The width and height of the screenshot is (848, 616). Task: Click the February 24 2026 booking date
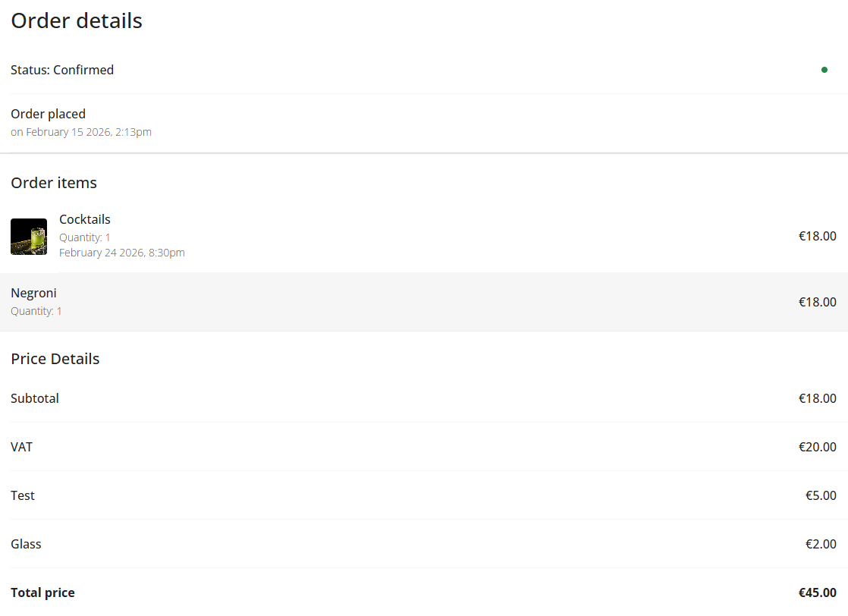click(x=122, y=253)
